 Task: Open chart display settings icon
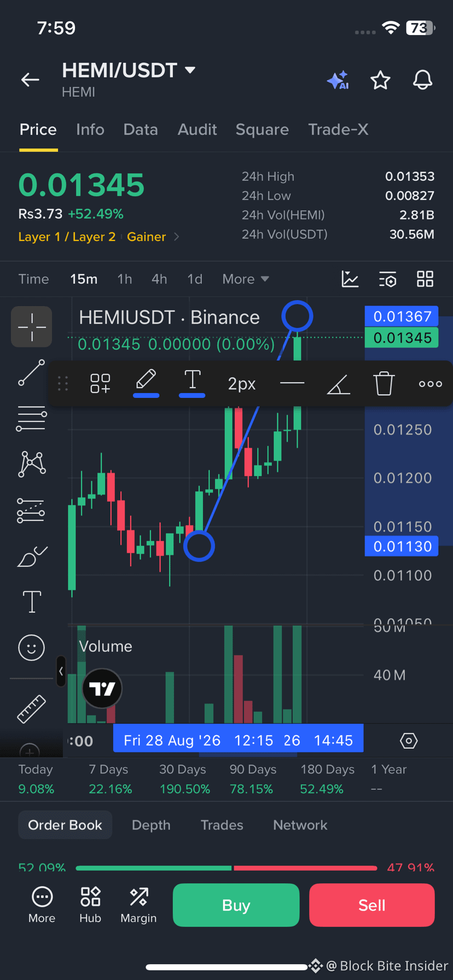[x=388, y=279]
